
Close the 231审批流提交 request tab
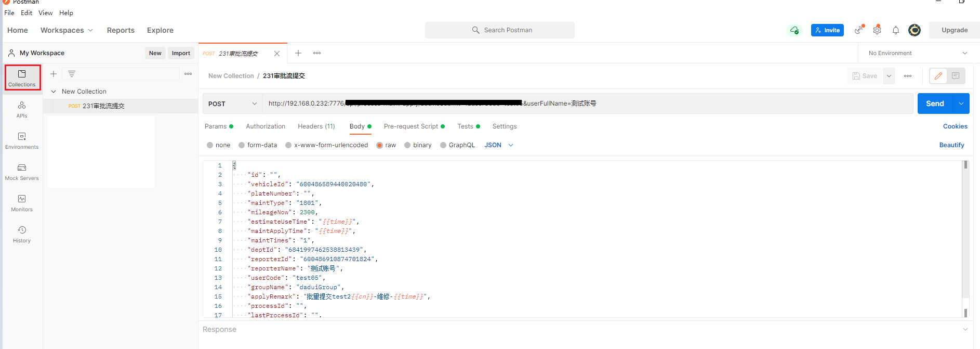[x=277, y=54]
